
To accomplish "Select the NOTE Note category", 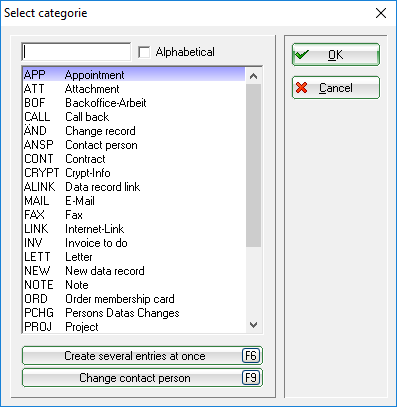I will [134, 285].
